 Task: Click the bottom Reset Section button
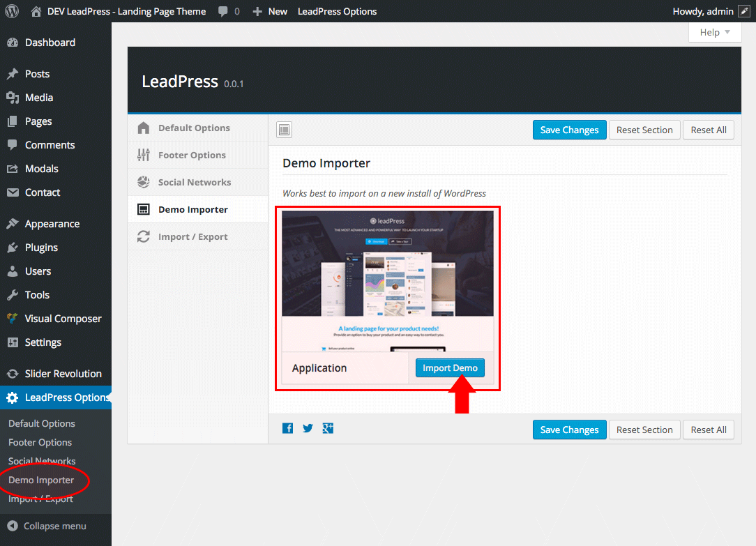[644, 430]
